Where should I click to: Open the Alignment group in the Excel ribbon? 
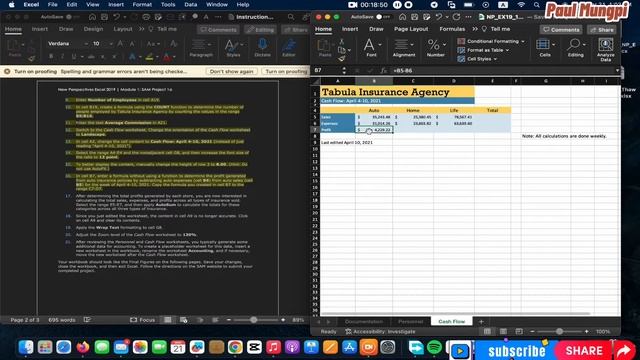404,48
